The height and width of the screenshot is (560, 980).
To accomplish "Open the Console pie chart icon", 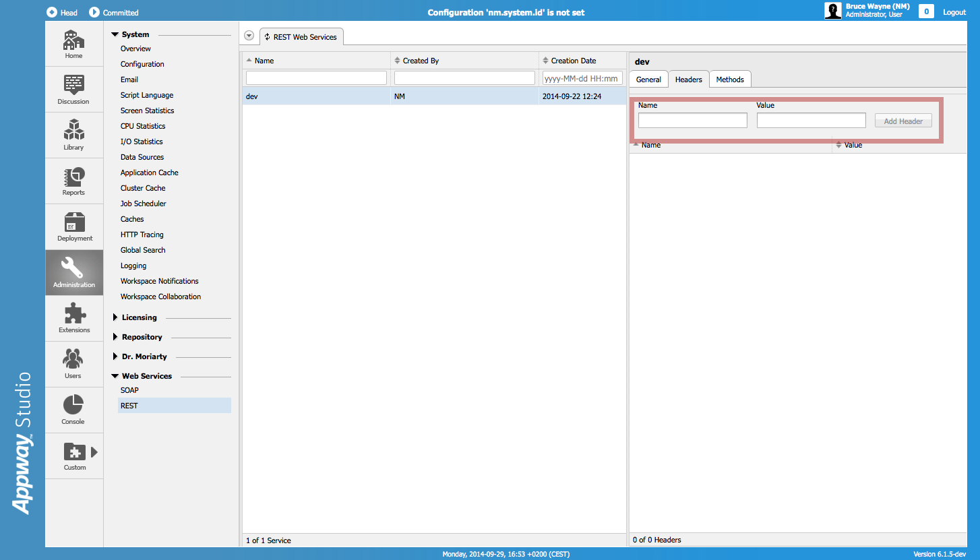I will coord(73,404).
